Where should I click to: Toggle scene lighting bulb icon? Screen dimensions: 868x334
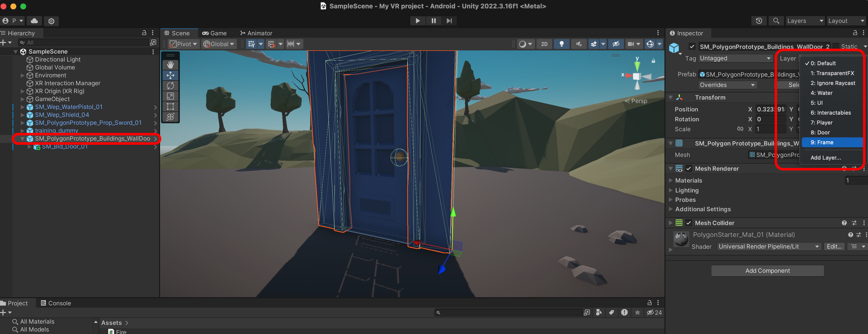[x=561, y=44]
